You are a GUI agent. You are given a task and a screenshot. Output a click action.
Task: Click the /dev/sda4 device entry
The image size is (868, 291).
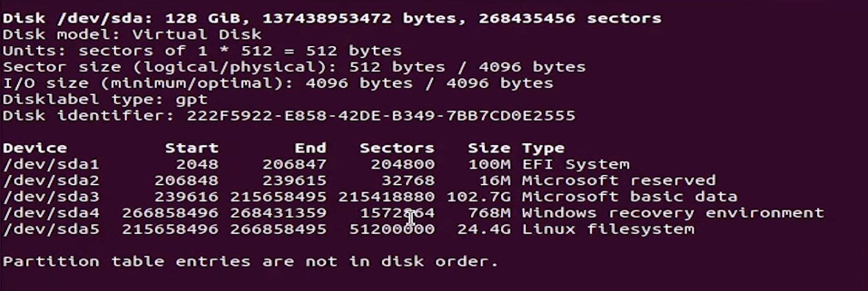[x=51, y=213]
